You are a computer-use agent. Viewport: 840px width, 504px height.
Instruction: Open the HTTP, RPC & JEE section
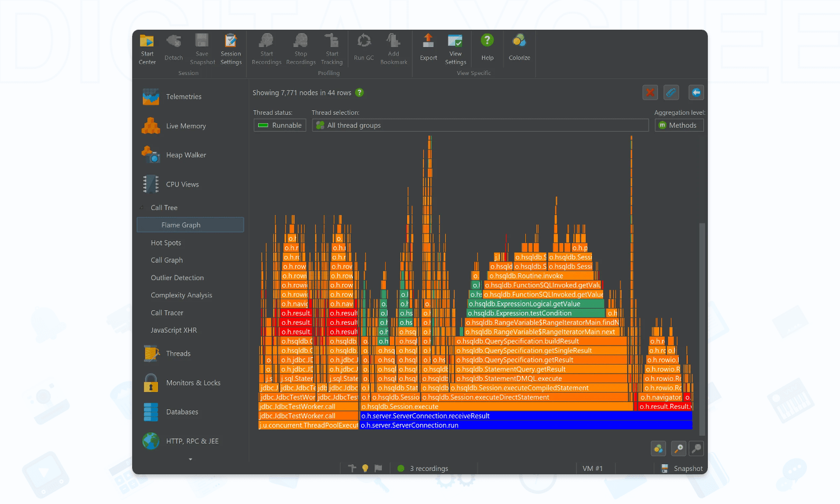[190, 441]
